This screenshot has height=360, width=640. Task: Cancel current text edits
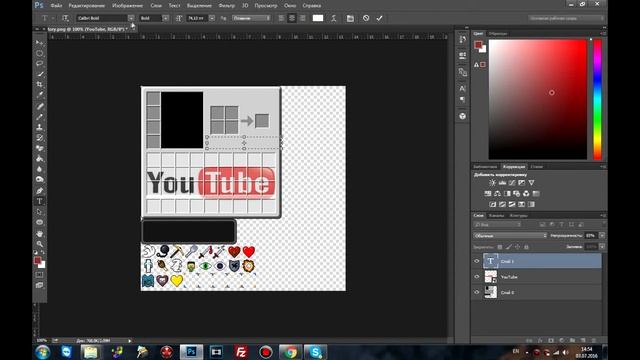[x=366, y=18]
